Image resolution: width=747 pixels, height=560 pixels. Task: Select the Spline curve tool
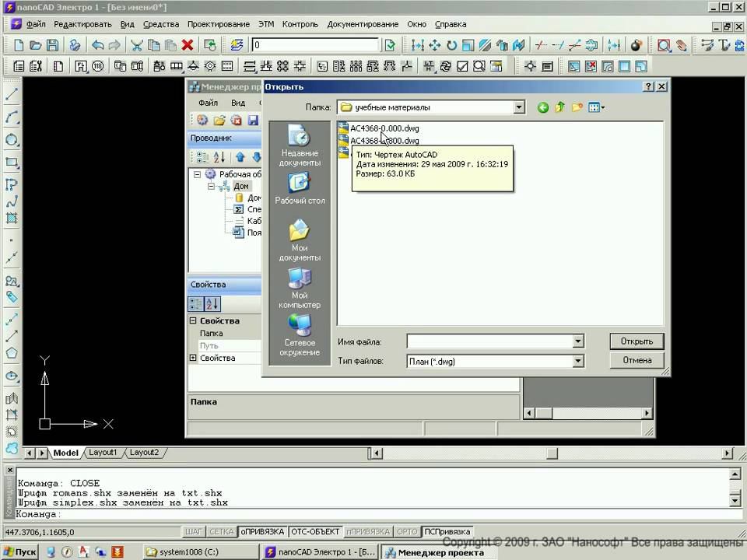click(x=12, y=201)
